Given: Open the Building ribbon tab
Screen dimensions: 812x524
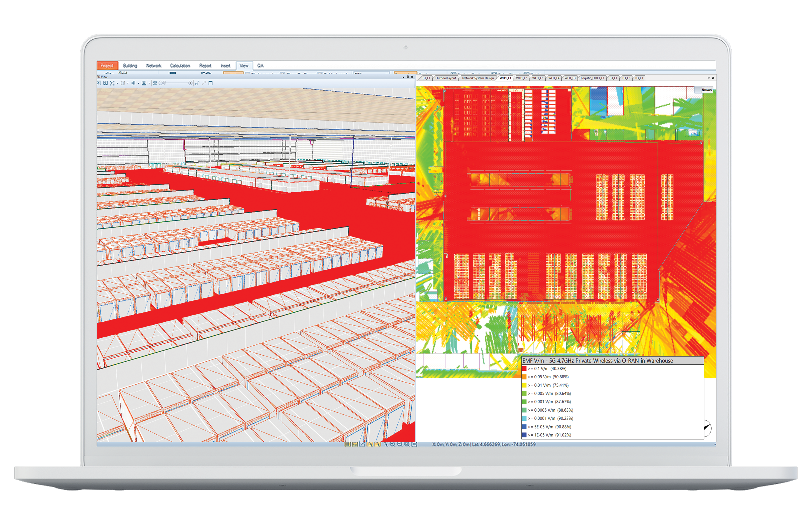Looking at the screenshot, I should click(x=130, y=65).
